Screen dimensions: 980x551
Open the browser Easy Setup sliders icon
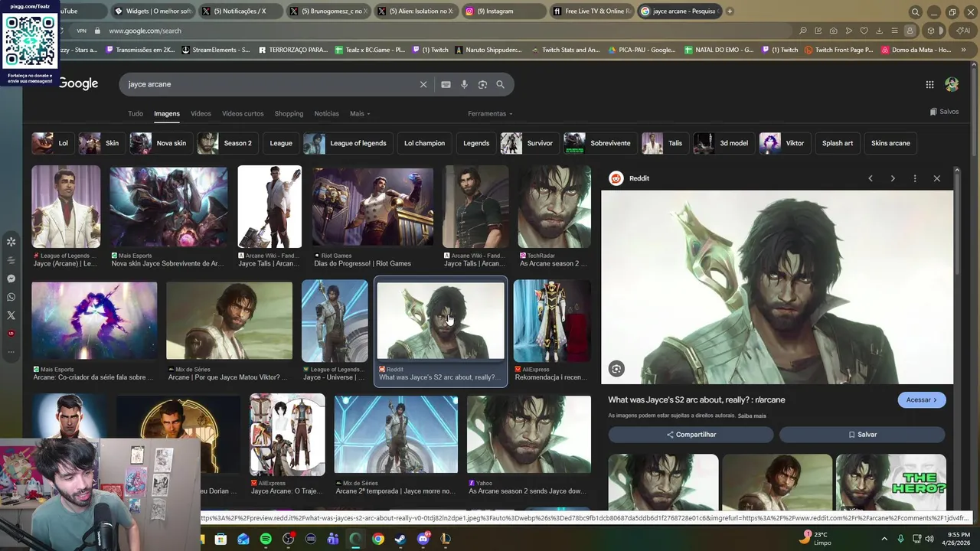894,31
